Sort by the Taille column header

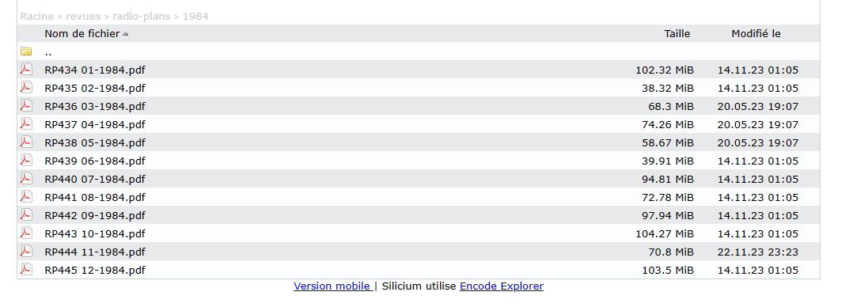677,34
